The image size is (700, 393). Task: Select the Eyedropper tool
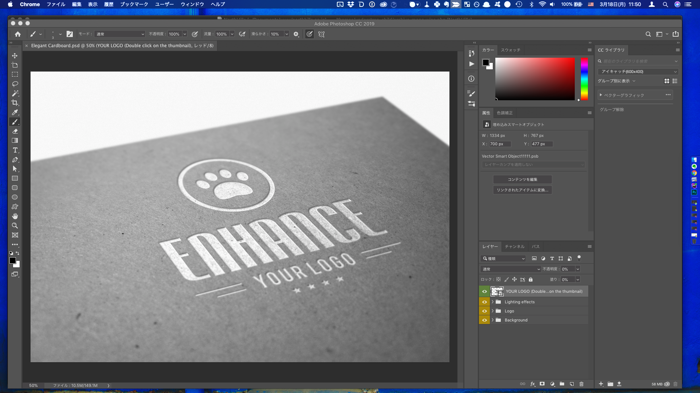[x=15, y=112]
